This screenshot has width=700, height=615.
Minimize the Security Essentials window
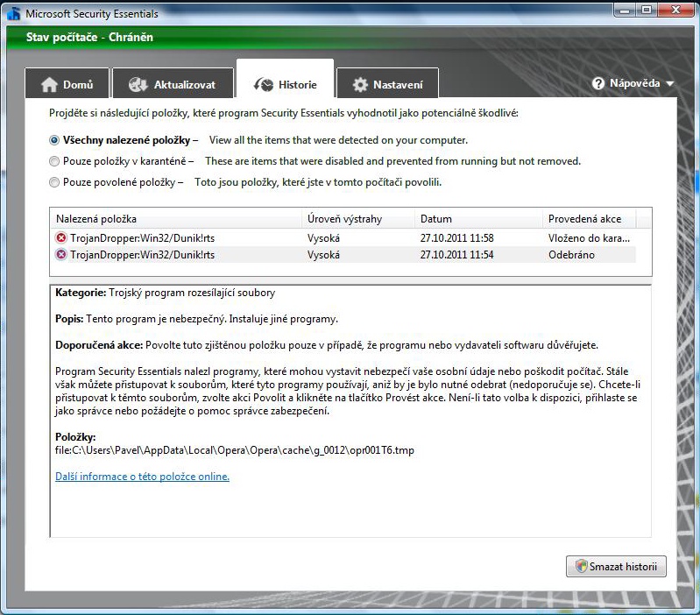point(625,10)
